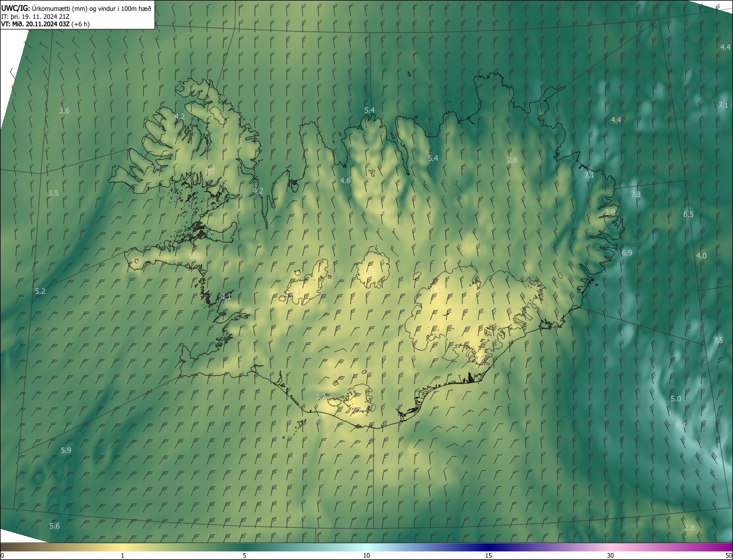Click the 'IT: þri. 19. 11. 2024 21Z' line
This screenshot has height=560, width=733.
click(36, 16)
